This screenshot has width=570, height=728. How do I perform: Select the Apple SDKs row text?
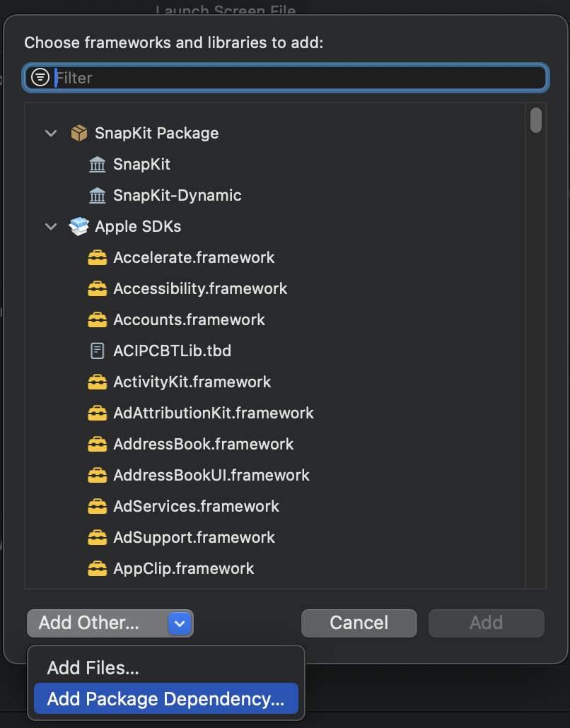[x=138, y=227]
